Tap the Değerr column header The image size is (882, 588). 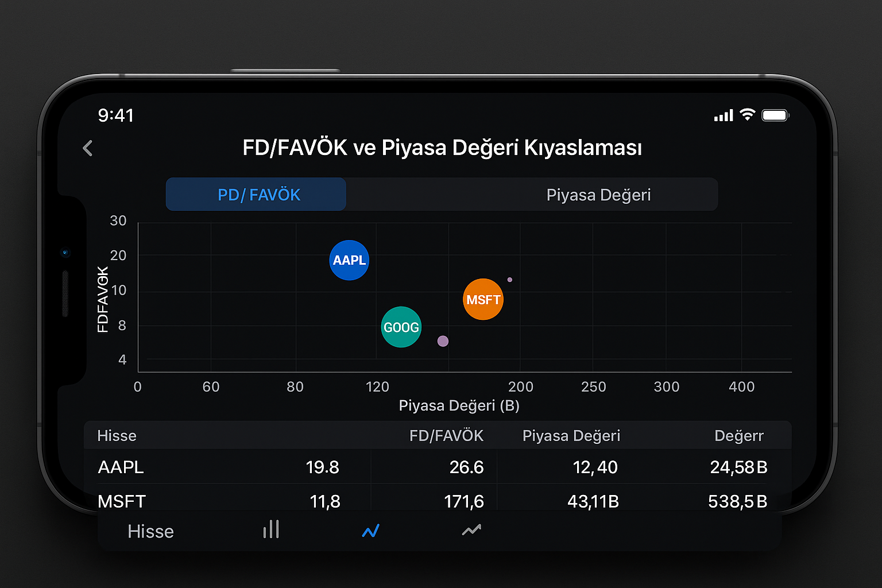(738, 436)
